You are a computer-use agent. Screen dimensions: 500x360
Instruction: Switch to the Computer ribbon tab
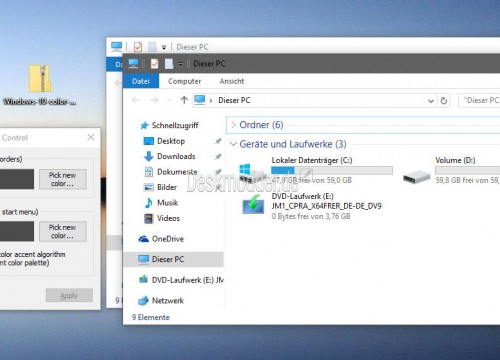tap(184, 81)
